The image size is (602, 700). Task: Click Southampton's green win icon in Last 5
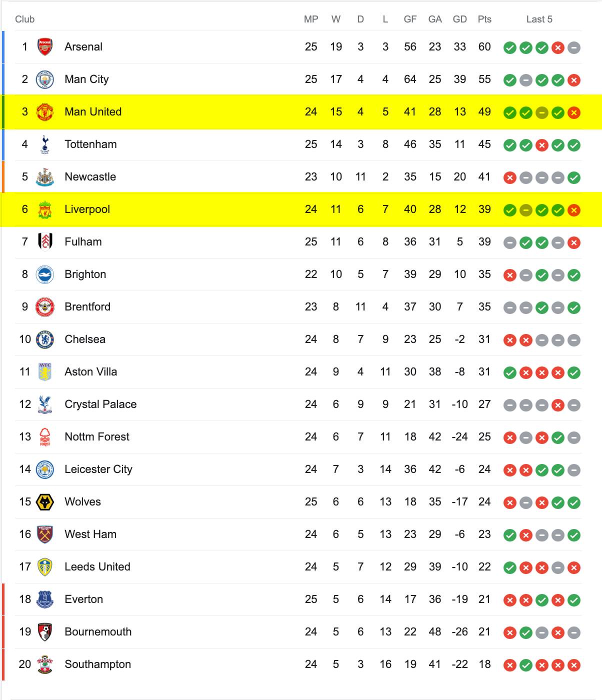point(526,665)
